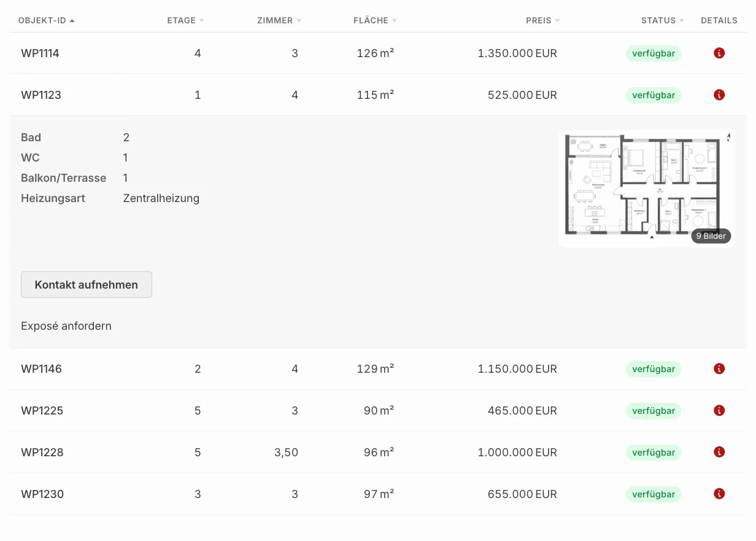Click the Details column header

pos(719,20)
